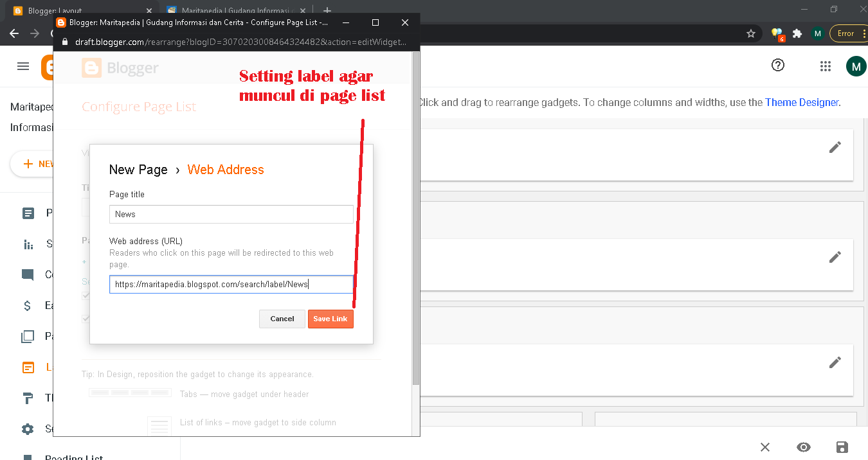
Task: Open Settings with the gear icon
Action: [x=28, y=429]
